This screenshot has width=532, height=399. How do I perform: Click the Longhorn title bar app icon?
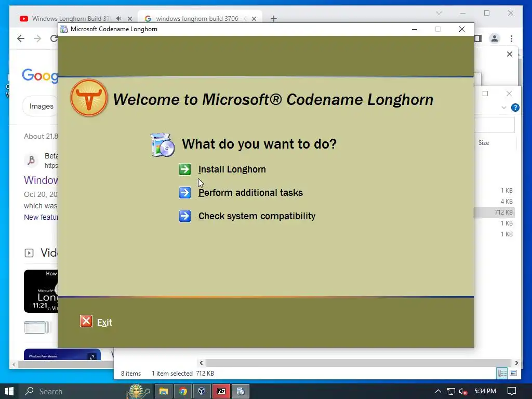[64, 29]
